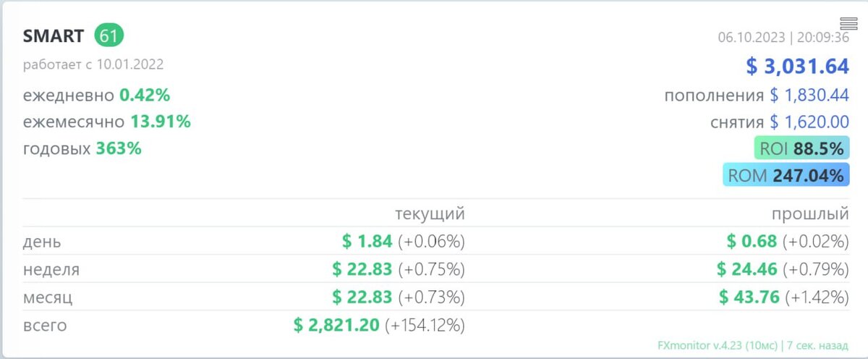Screen dimensions: 868x359
Task: Click the ROI 88.5% badge
Action: pyautogui.click(x=801, y=149)
